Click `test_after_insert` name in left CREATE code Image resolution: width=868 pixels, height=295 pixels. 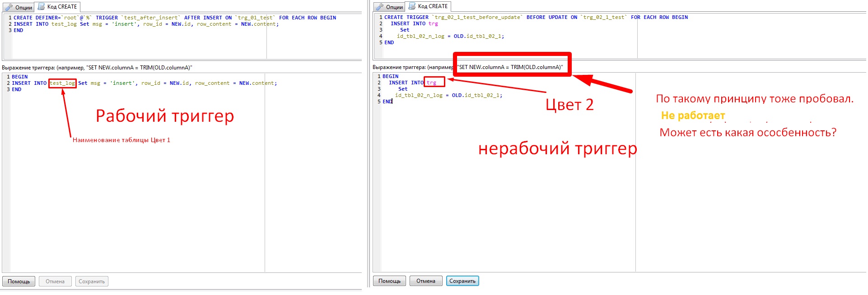pos(151,18)
